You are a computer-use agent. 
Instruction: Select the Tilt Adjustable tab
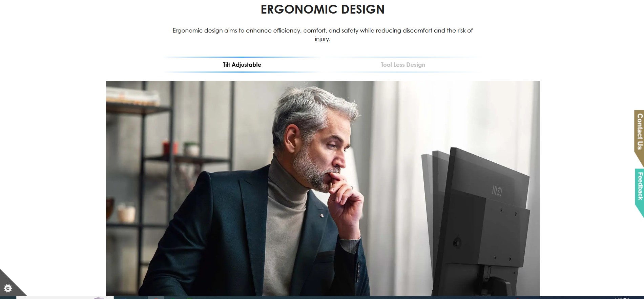(242, 65)
